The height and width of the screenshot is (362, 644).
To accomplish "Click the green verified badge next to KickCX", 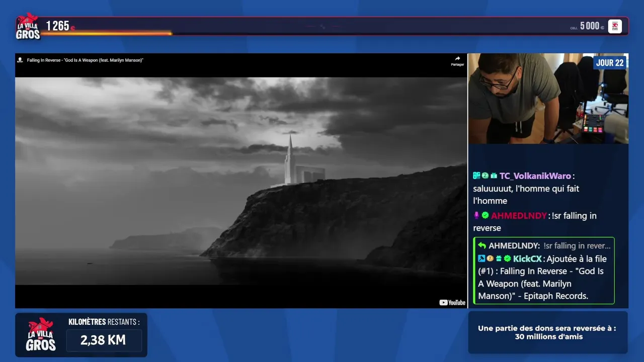I will [x=507, y=258].
